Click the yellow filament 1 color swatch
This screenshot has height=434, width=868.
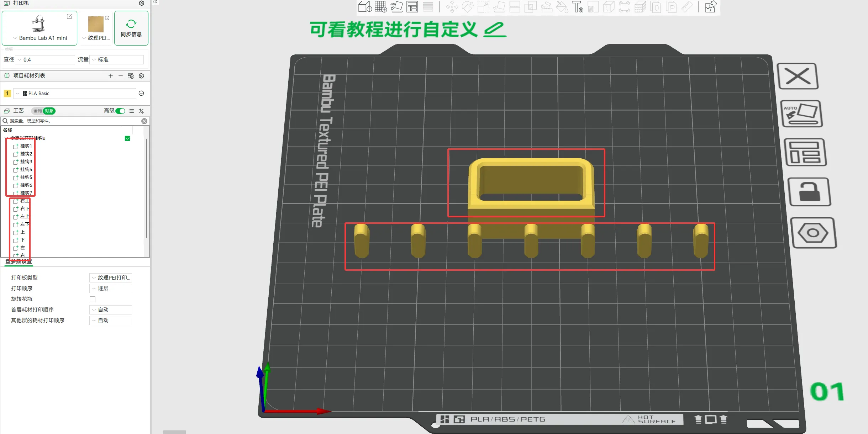7,94
